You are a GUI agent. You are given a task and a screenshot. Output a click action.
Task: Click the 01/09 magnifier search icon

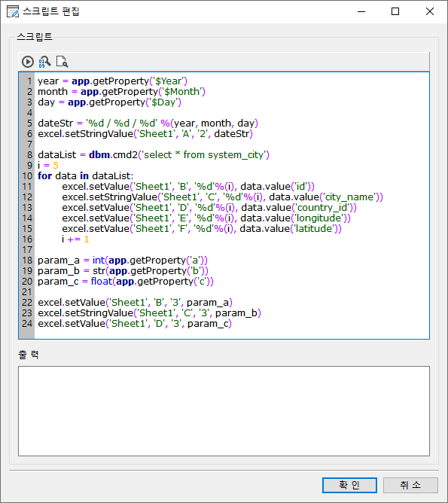[44, 62]
